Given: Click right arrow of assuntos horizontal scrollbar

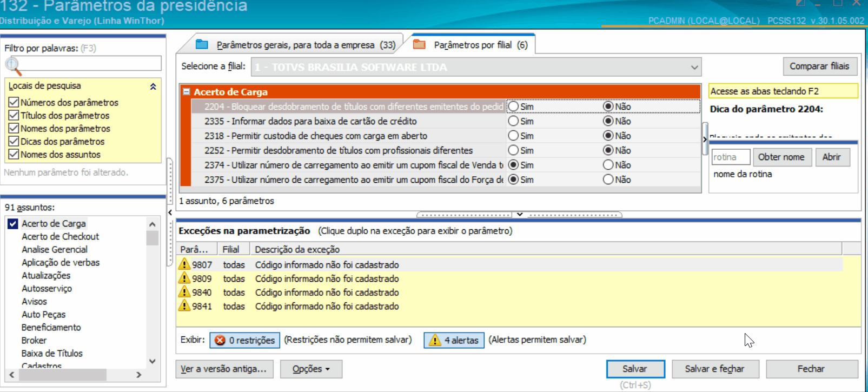Looking at the screenshot, I should [138, 374].
